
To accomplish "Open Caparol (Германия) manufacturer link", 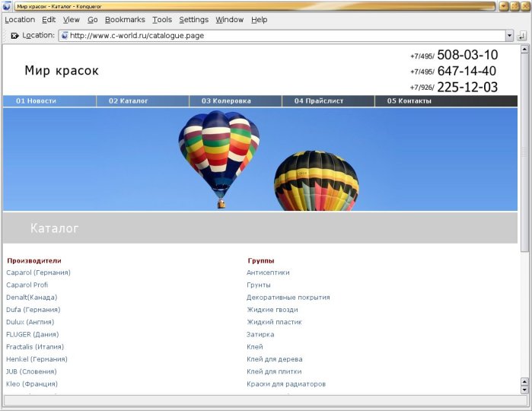I will (x=38, y=272).
